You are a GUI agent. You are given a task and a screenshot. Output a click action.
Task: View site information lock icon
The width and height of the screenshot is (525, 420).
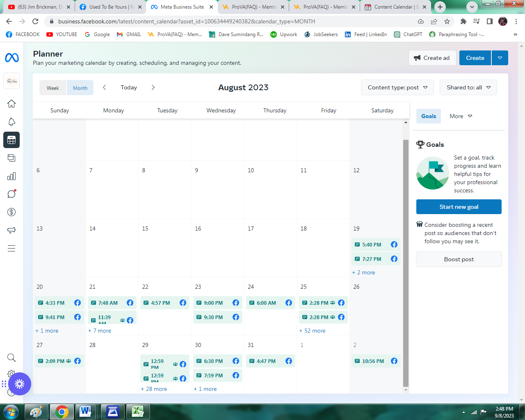51,21
